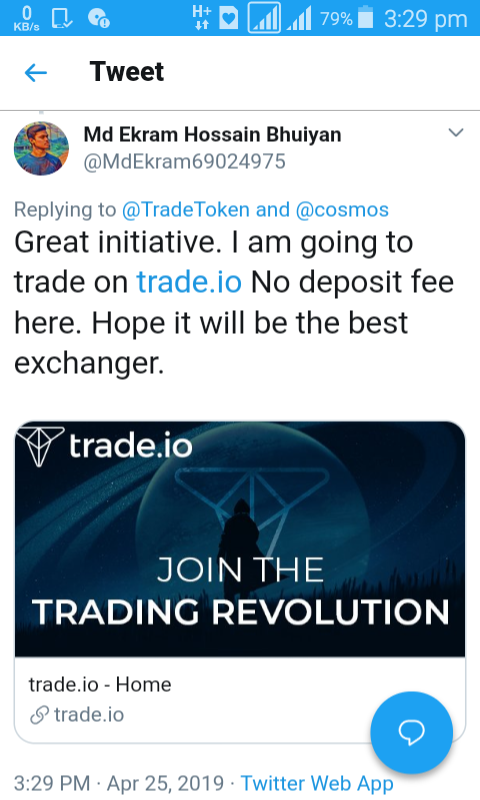The height and width of the screenshot is (800, 480).
Task: Follow the trade.io link in tweet text
Action: pyautogui.click(x=189, y=282)
